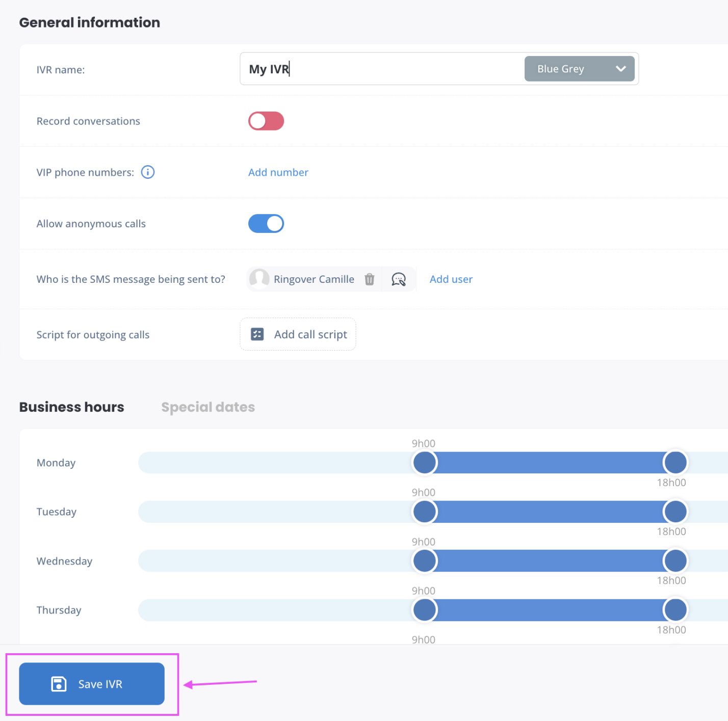Click Wednesday's 18h00 end slider handle
This screenshot has width=728, height=721.
point(675,561)
